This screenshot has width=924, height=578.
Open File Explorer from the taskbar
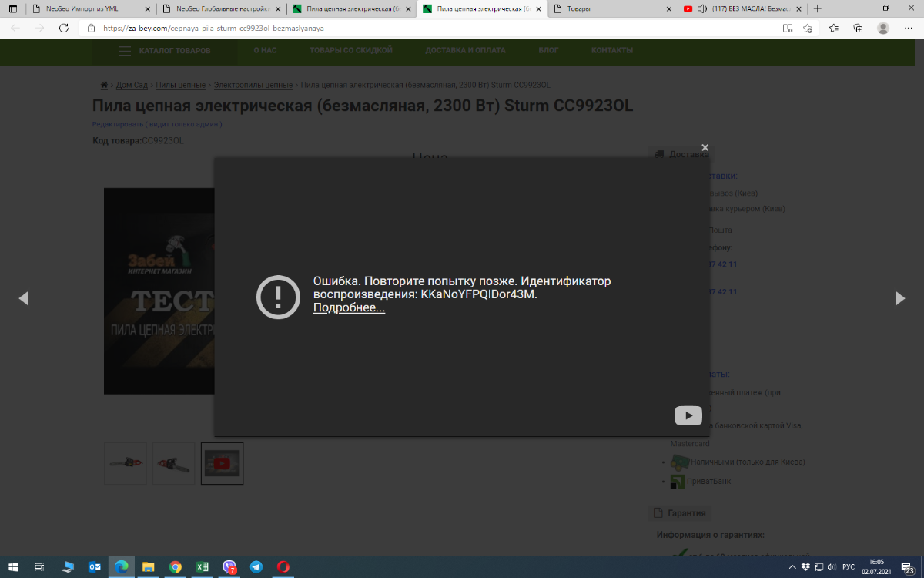click(x=149, y=566)
